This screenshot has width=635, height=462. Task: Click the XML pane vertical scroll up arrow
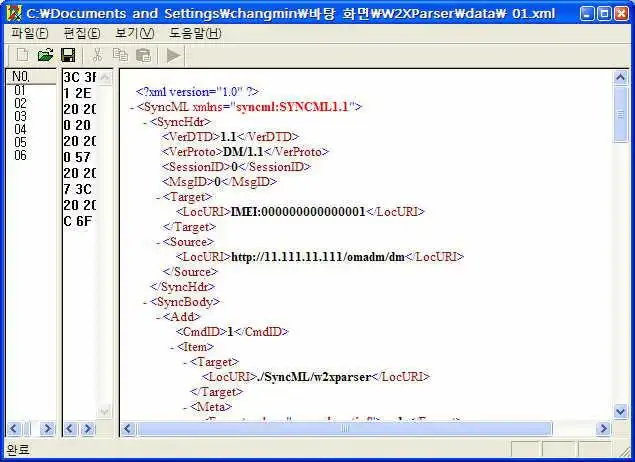pyautogui.click(x=621, y=77)
